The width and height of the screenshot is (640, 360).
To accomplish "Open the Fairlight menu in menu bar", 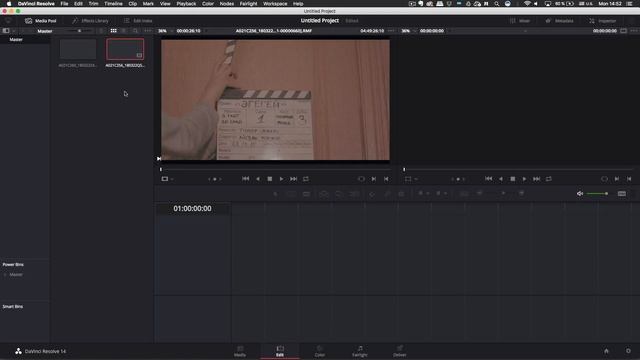I will coord(248,4).
